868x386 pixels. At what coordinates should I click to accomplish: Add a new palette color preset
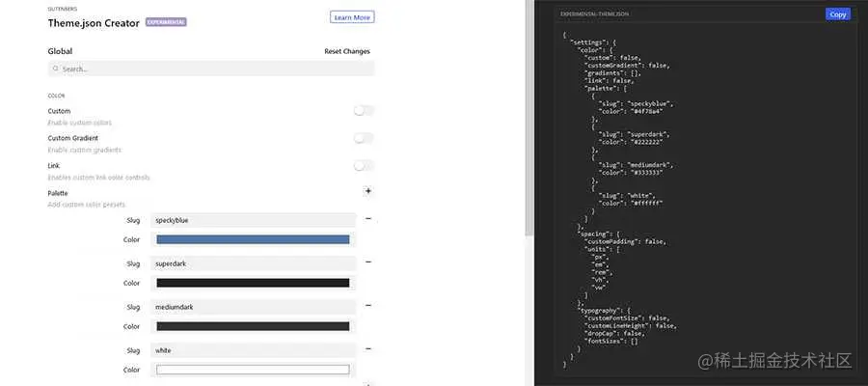[368, 191]
